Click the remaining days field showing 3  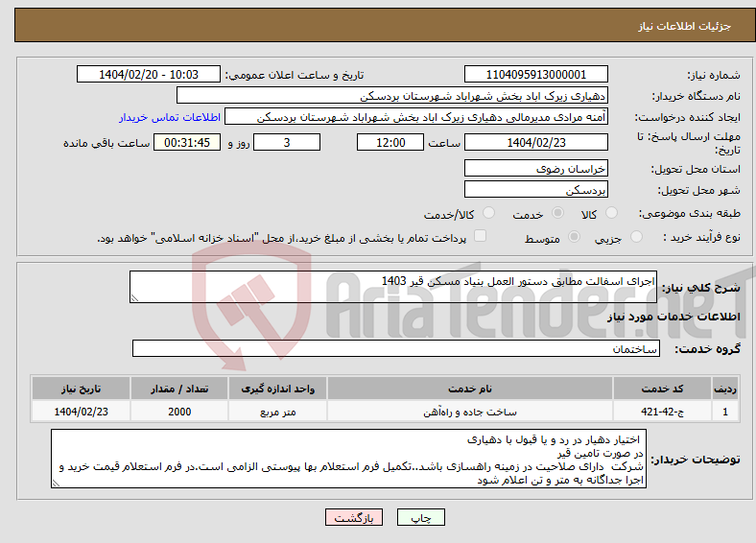(x=287, y=142)
